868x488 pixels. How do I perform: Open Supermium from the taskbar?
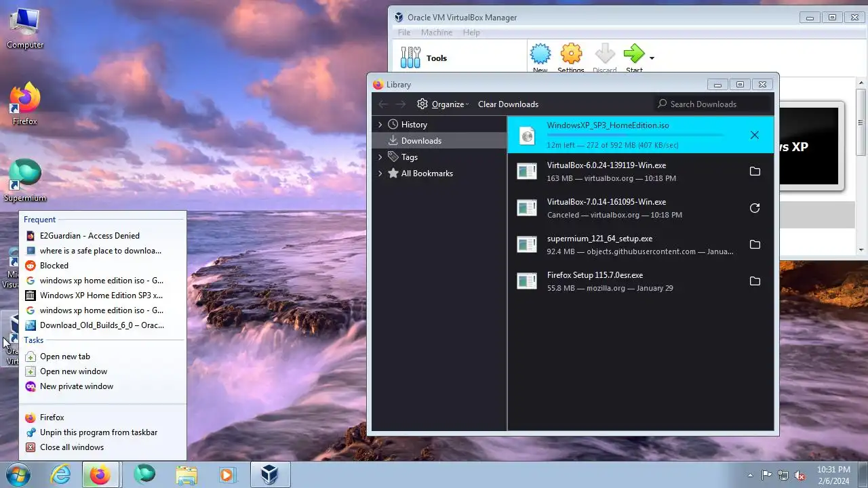pyautogui.click(x=144, y=474)
